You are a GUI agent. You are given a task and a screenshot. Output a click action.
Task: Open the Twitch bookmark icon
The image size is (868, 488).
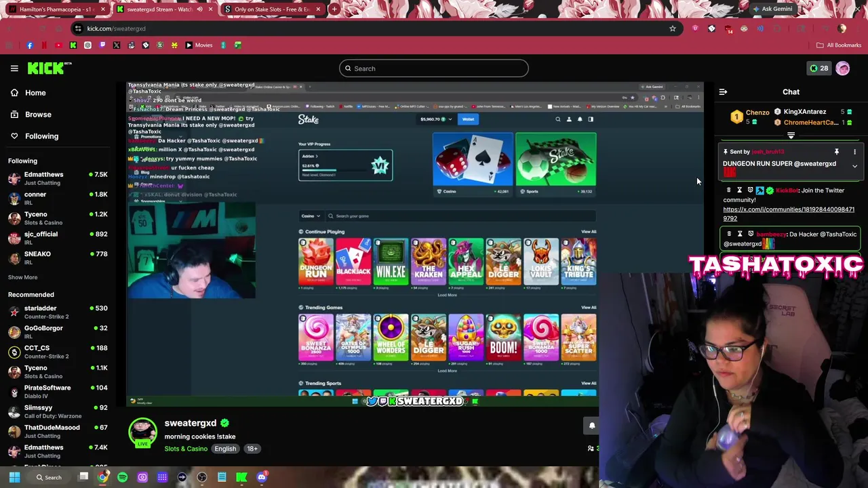(x=102, y=45)
